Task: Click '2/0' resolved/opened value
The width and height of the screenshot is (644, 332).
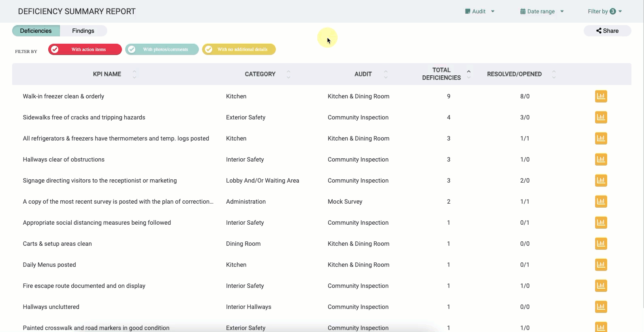Action: 525,181
